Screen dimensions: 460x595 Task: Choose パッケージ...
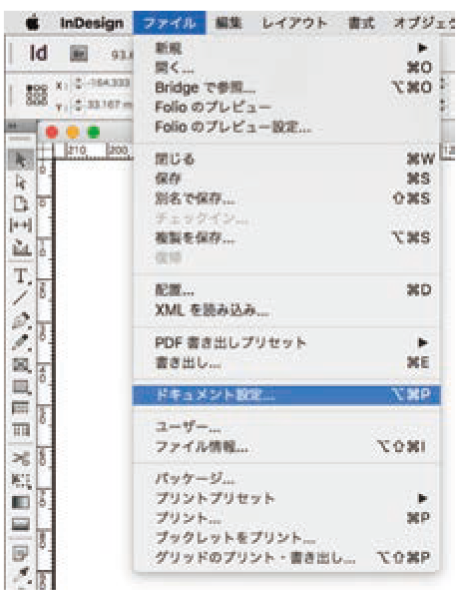pos(286,479)
